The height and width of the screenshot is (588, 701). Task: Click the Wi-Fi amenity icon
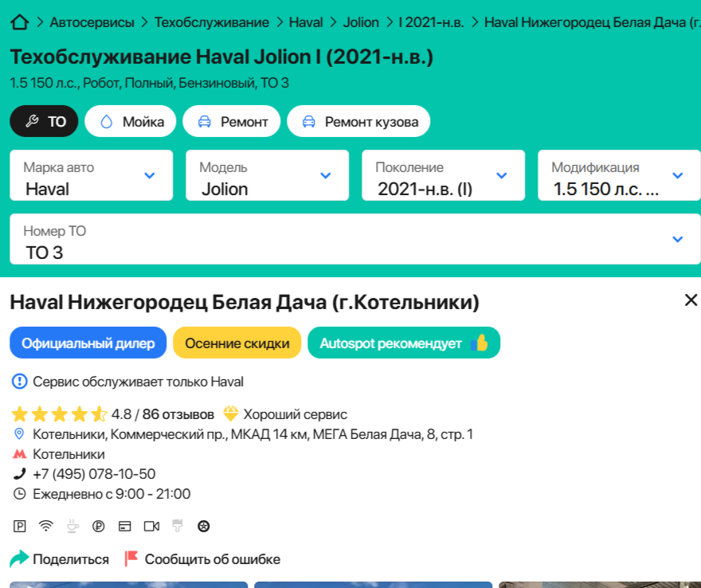46,526
